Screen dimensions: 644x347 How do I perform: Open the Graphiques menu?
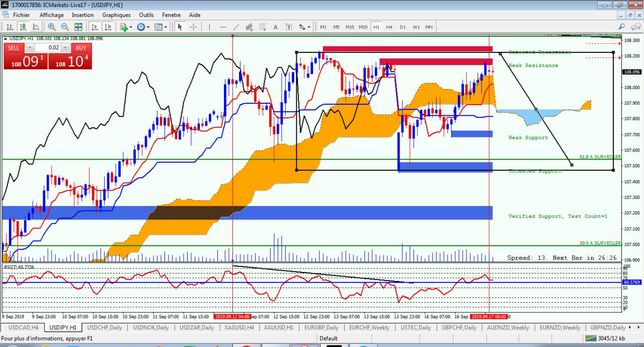click(116, 15)
